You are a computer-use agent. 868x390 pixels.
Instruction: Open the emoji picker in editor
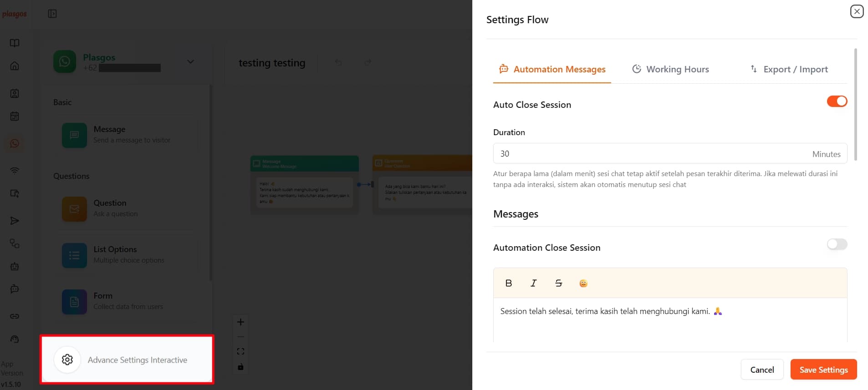coord(583,284)
